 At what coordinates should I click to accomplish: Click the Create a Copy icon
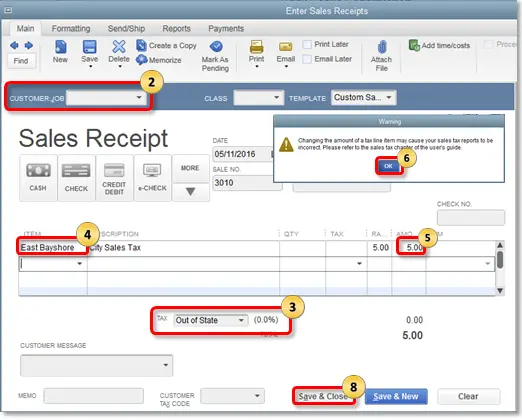pos(141,45)
